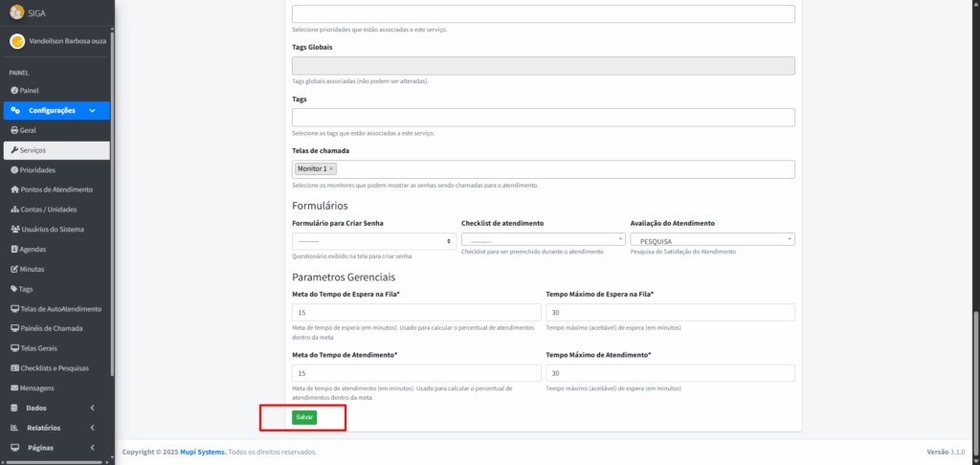Remove Monitor 1 tag with its x
Viewport: 980px width, 465px height.
click(331, 169)
